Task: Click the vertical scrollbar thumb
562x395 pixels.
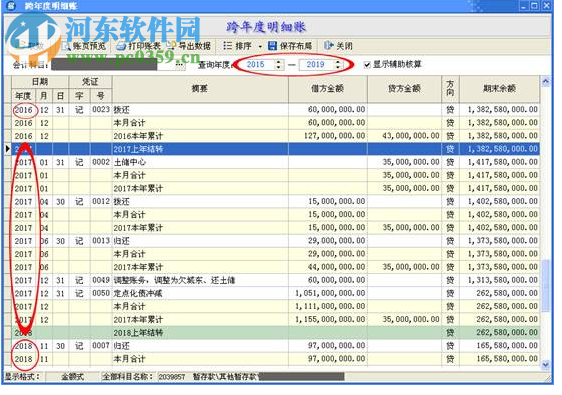Action: point(546,286)
